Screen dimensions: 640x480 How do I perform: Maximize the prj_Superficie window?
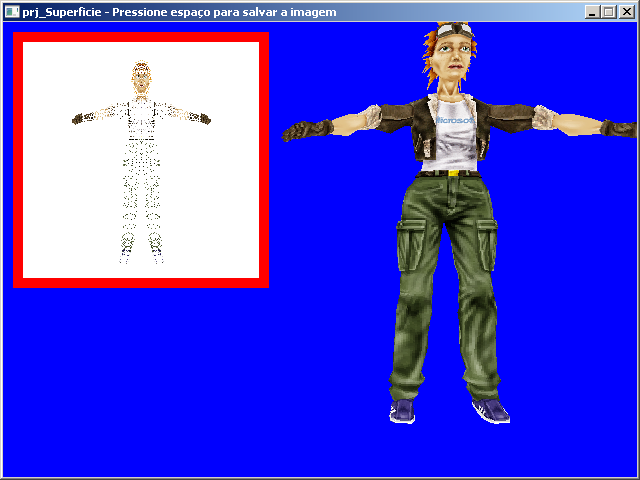tap(609, 11)
